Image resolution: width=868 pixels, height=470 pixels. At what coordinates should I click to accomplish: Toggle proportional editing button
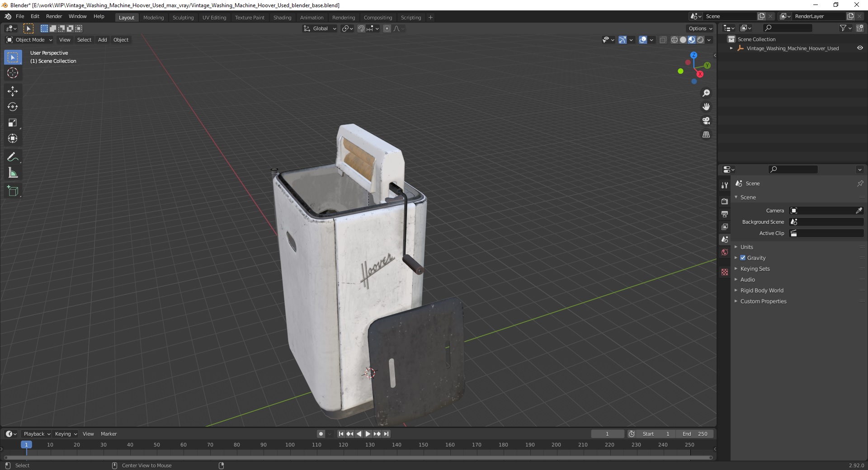point(387,28)
